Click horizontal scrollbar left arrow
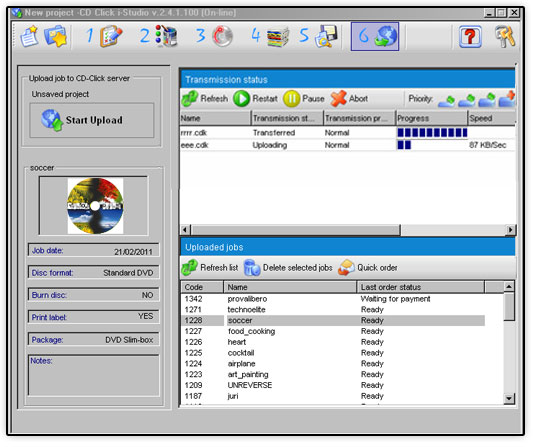 185,231
